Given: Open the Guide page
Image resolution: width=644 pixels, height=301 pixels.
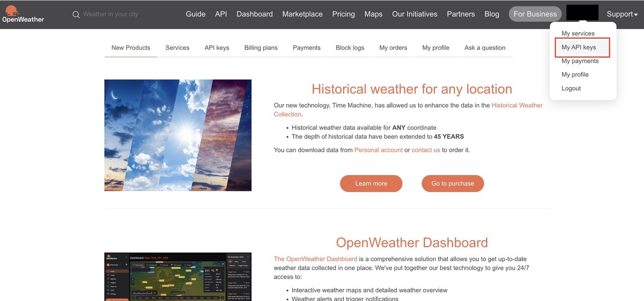Looking at the screenshot, I should coord(195,14).
